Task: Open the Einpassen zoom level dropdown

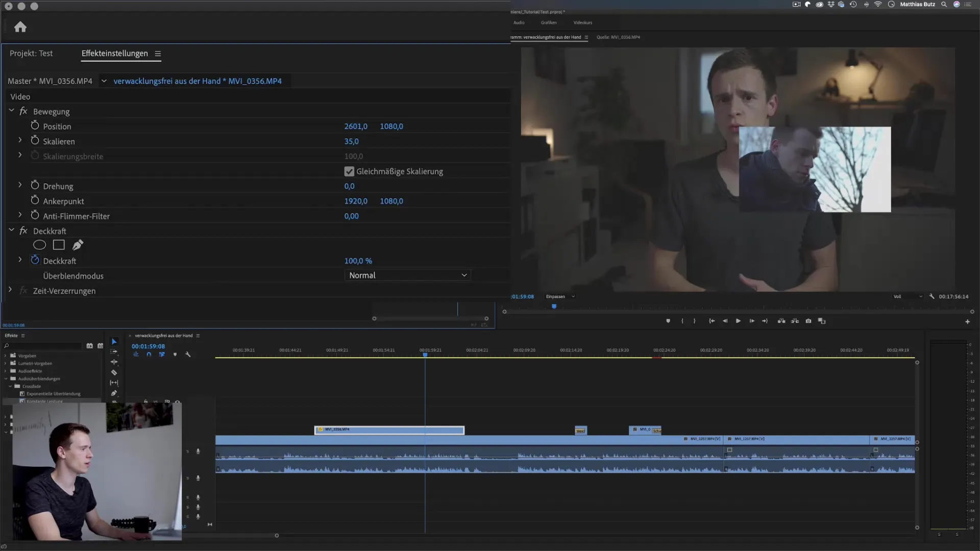Action: [x=560, y=296]
